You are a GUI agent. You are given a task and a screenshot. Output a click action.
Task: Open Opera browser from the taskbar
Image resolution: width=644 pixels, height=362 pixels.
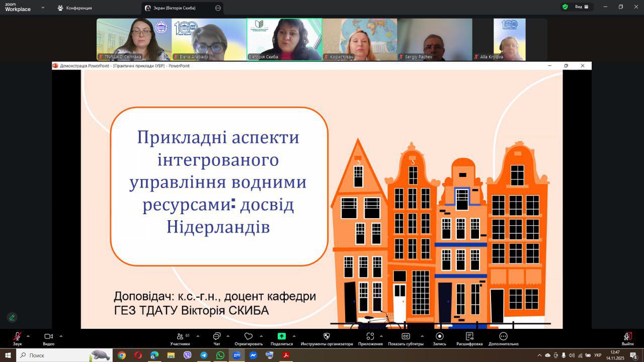click(138, 355)
